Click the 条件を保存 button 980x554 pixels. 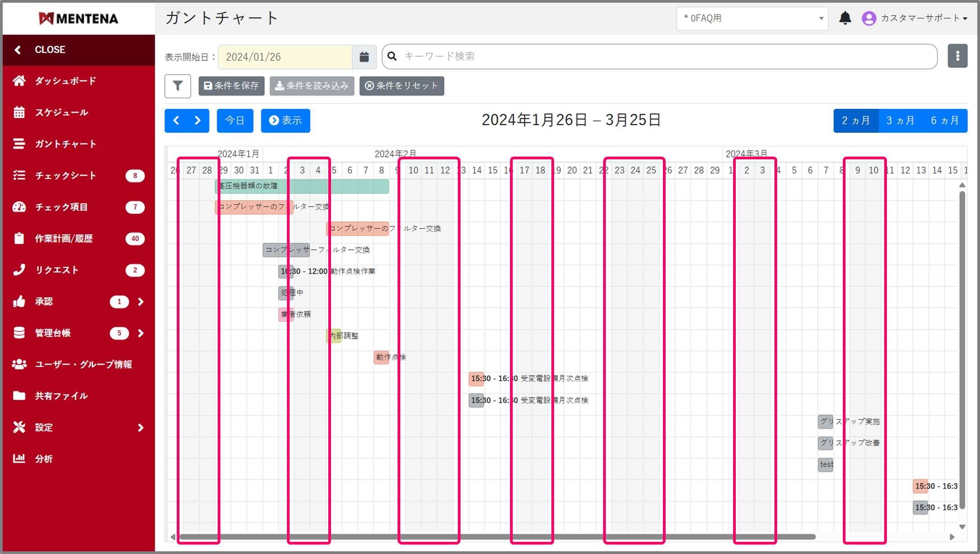coord(231,86)
